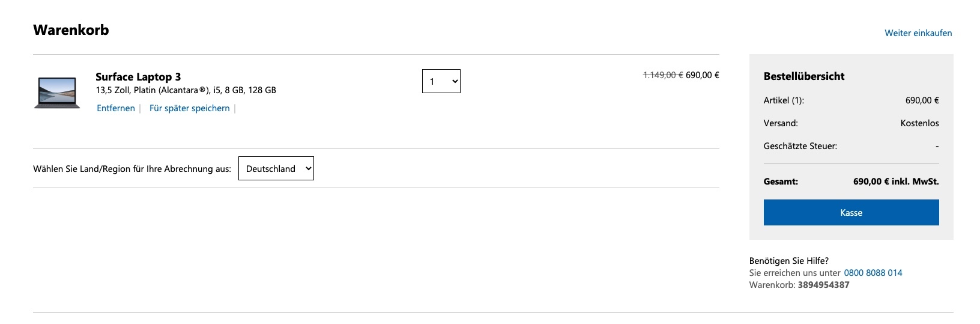Viewport: 980px width, 324px height.
Task: Open the Surface Laptop 3 product title
Action: click(x=138, y=77)
